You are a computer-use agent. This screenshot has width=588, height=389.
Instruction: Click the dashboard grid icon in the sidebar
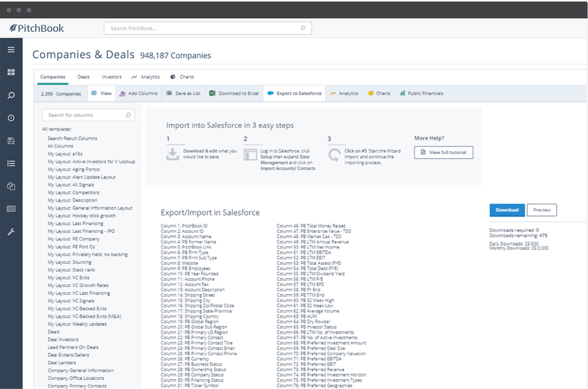tap(11, 72)
